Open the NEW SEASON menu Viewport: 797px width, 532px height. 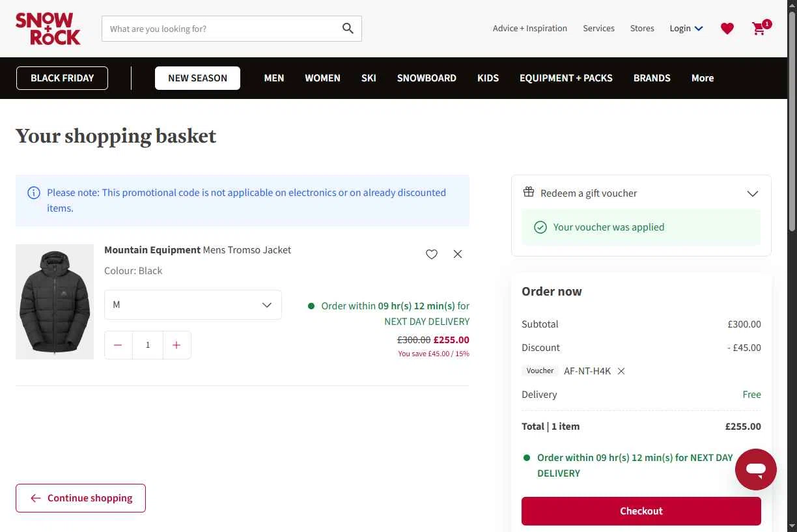coord(197,78)
